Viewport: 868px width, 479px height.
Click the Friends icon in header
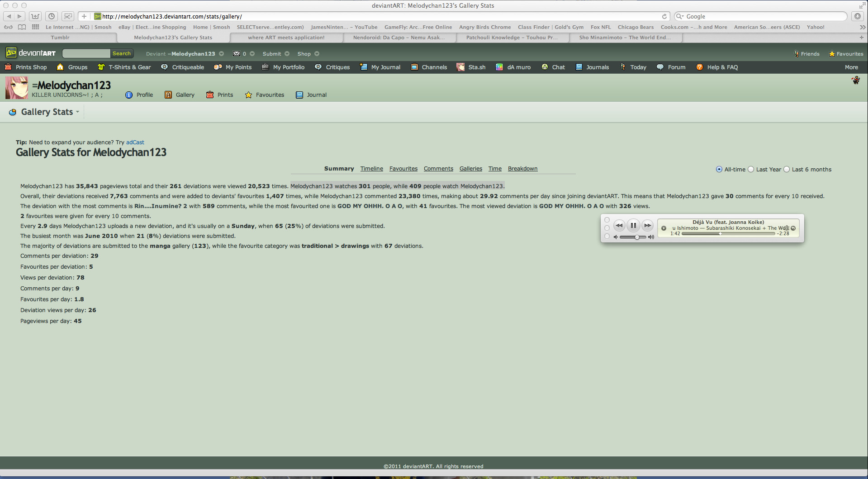(x=797, y=54)
